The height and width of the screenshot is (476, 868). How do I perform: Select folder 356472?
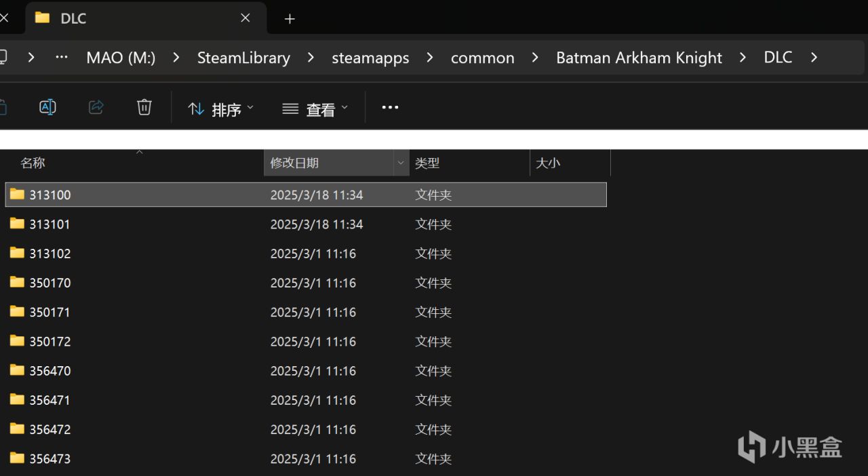point(306,429)
